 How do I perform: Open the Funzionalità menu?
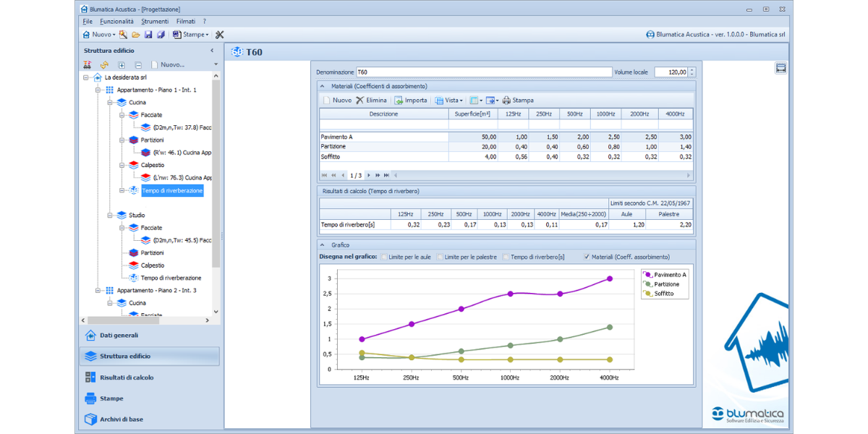pyautogui.click(x=116, y=22)
